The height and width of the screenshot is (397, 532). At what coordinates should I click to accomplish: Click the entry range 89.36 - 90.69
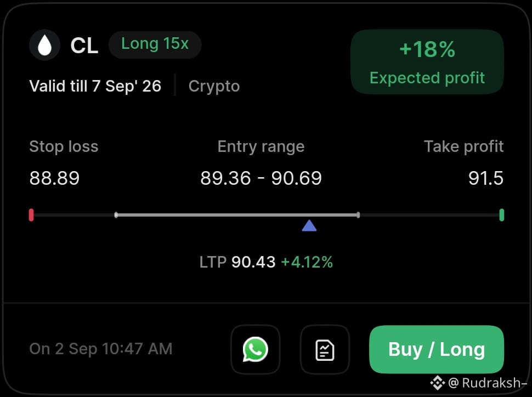261,178
